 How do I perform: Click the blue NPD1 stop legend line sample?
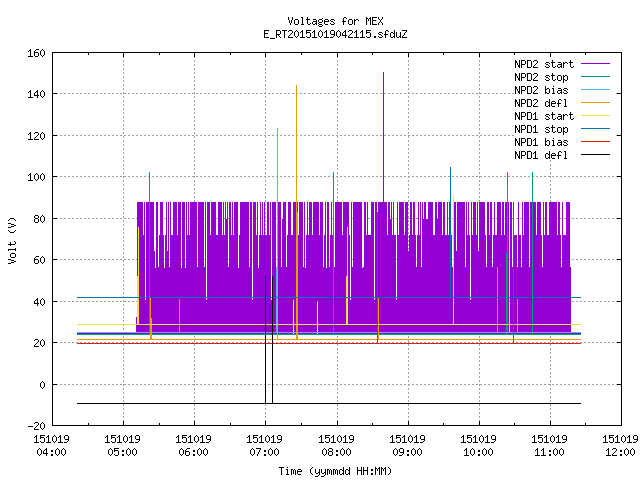point(595,129)
